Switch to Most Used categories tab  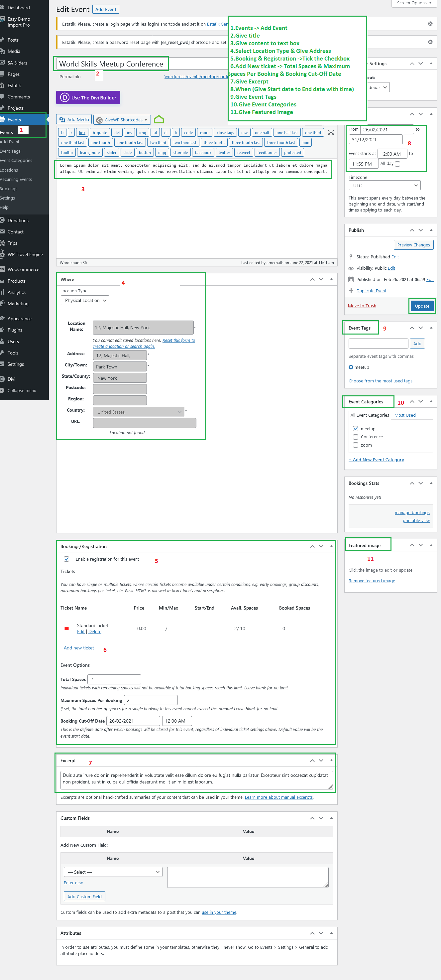(405, 415)
